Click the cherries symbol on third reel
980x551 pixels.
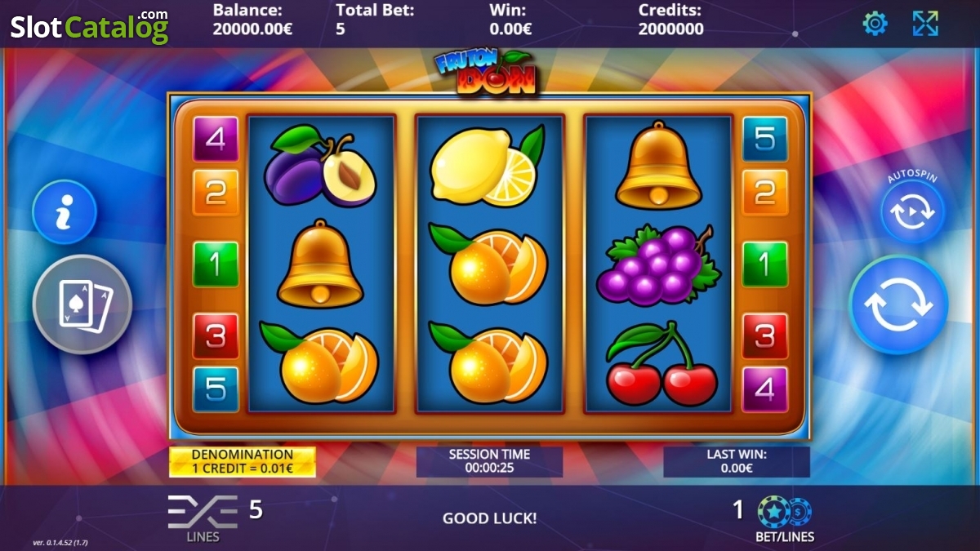click(x=662, y=364)
